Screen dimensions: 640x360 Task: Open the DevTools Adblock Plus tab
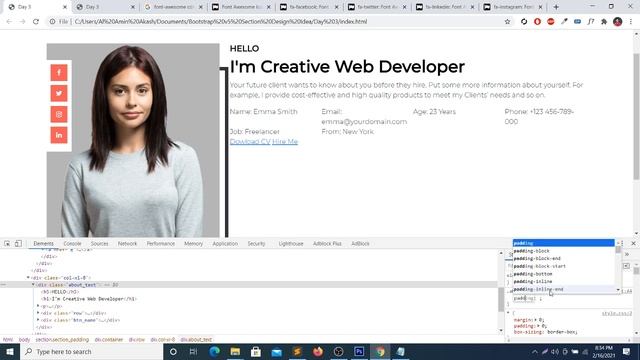pos(327,244)
